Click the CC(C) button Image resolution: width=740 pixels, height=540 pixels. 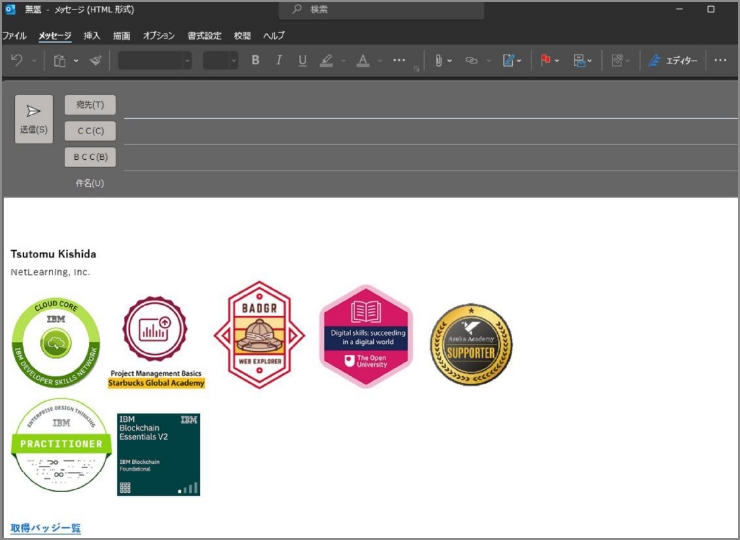click(x=90, y=131)
